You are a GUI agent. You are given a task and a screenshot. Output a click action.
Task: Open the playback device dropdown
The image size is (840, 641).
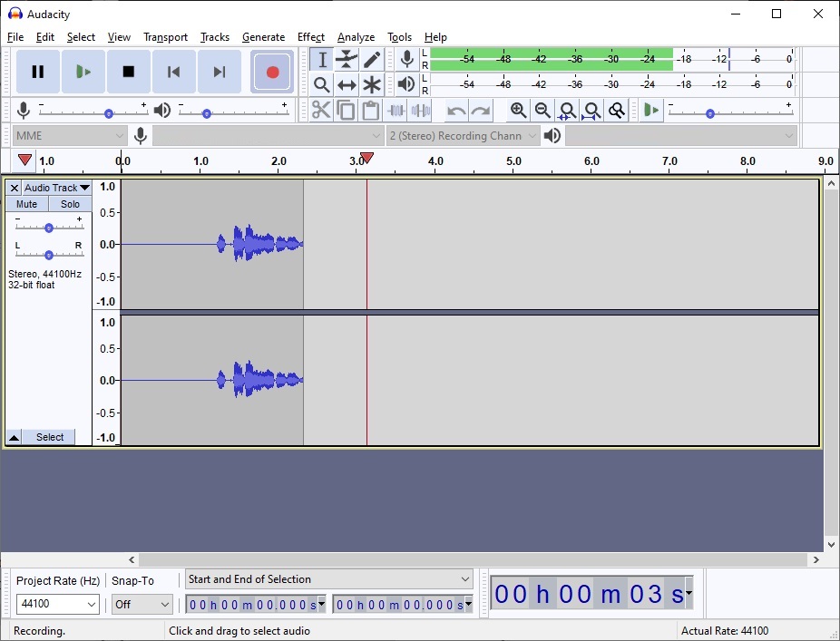(x=681, y=136)
